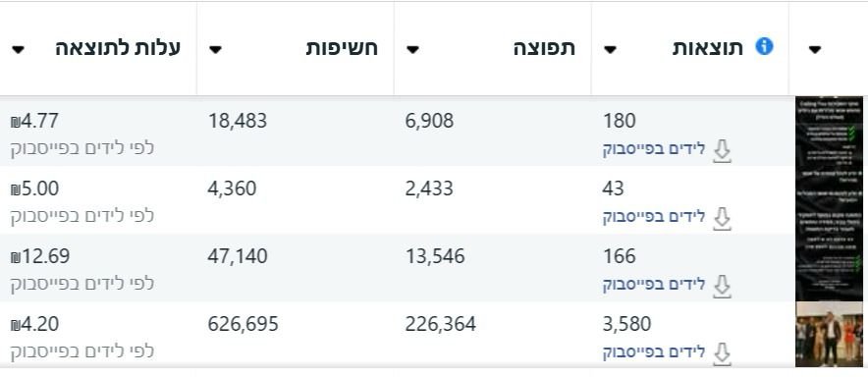Sort by the עלות לתוצאה column header
868x377 pixels.
[118, 48]
